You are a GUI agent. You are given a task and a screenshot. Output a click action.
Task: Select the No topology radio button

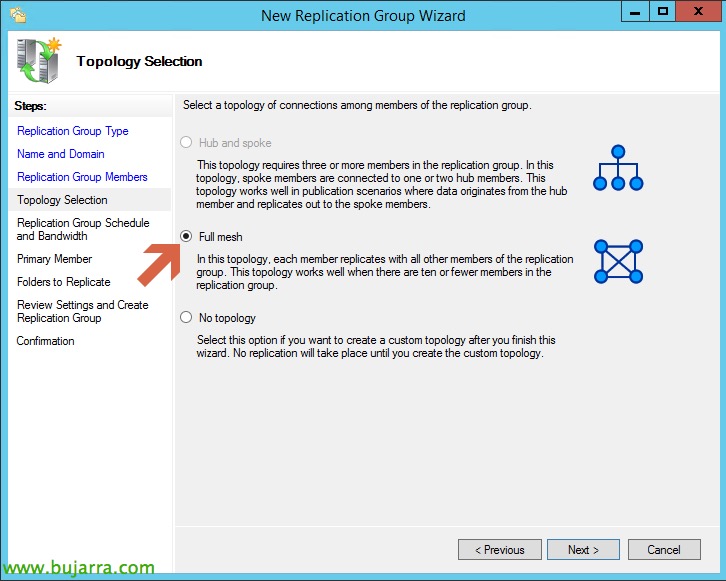186,317
